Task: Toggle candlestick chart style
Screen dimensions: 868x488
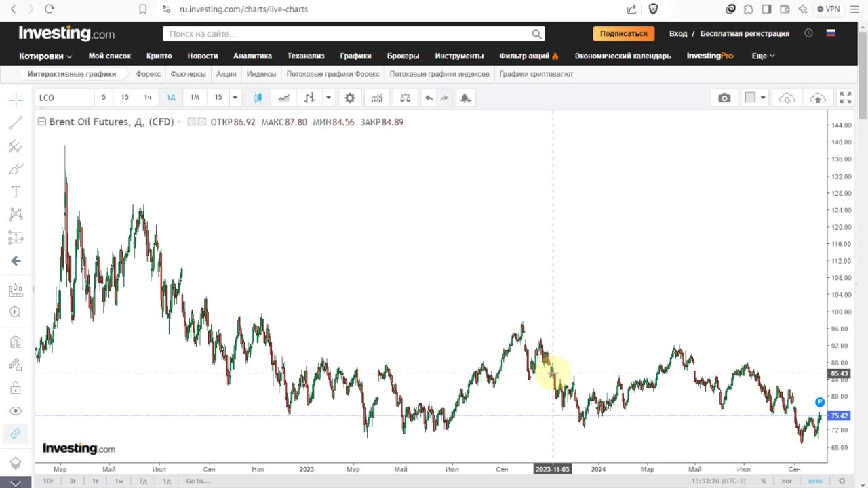Action: (x=258, y=98)
